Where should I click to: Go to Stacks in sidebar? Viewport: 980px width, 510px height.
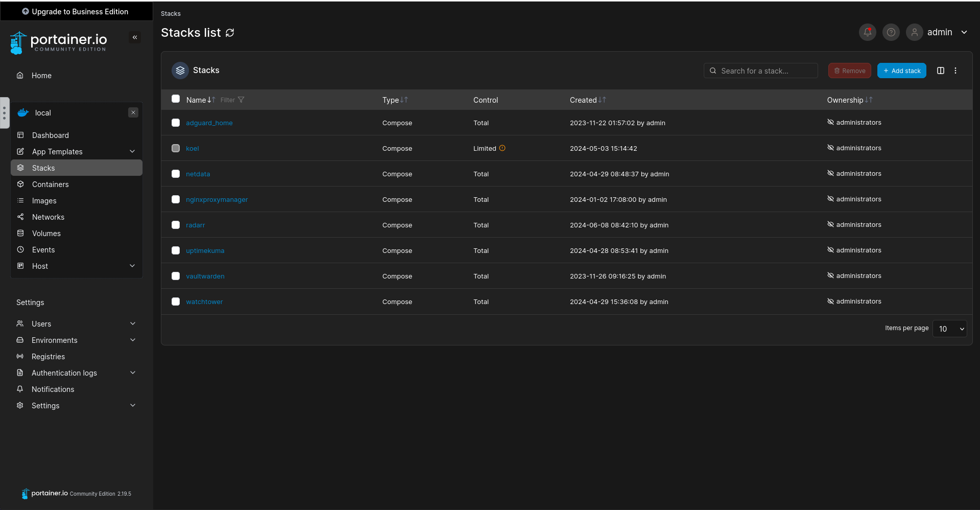click(x=77, y=168)
